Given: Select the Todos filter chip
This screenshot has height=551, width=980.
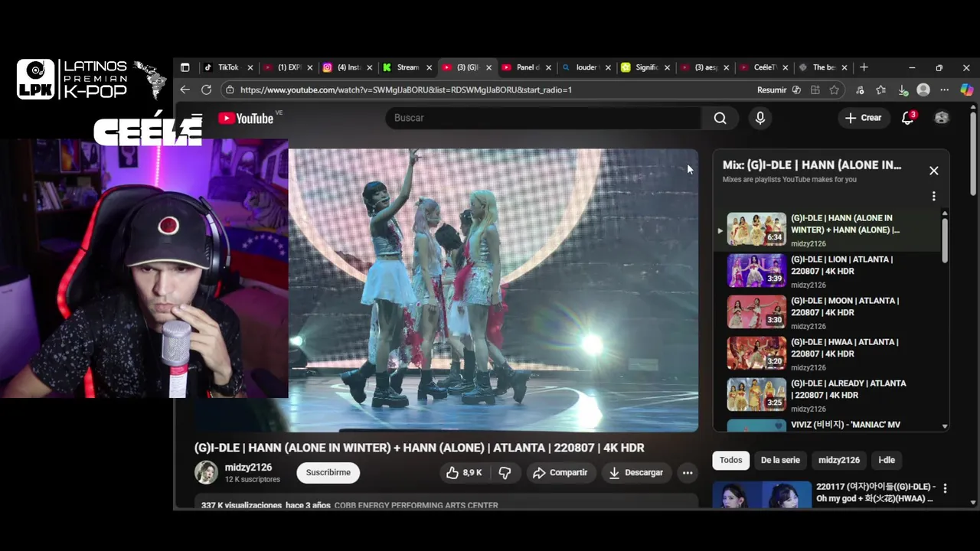Looking at the screenshot, I should pyautogui.click(x=730, y=460).
